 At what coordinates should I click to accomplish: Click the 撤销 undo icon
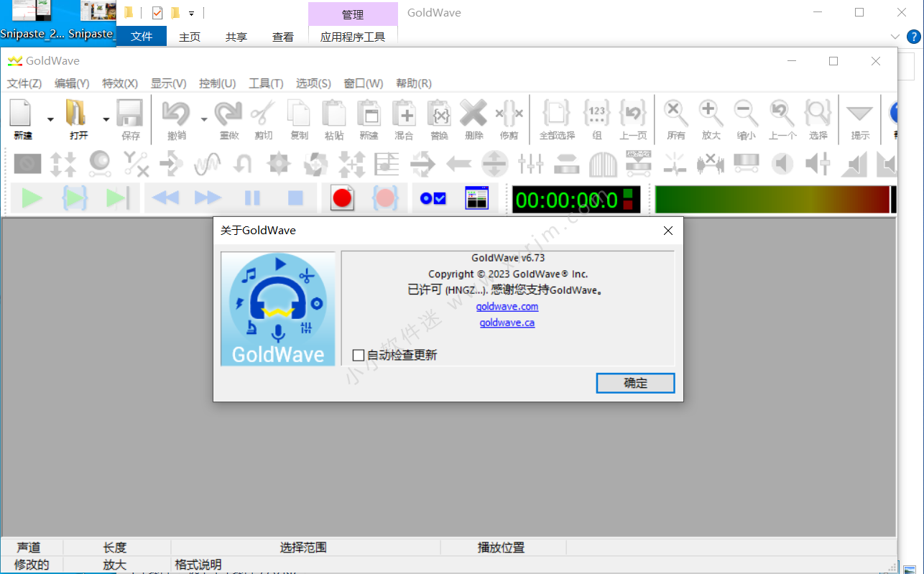point(176,114)
